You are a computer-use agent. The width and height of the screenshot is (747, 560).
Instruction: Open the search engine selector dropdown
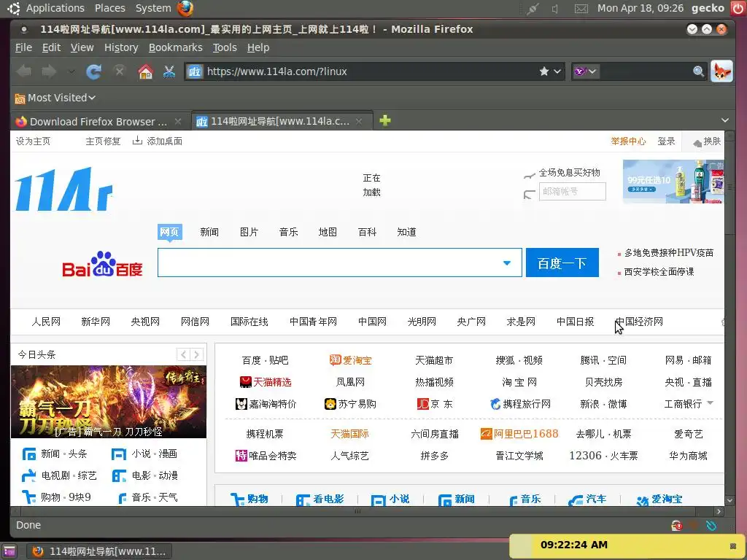tap(586, 71)
